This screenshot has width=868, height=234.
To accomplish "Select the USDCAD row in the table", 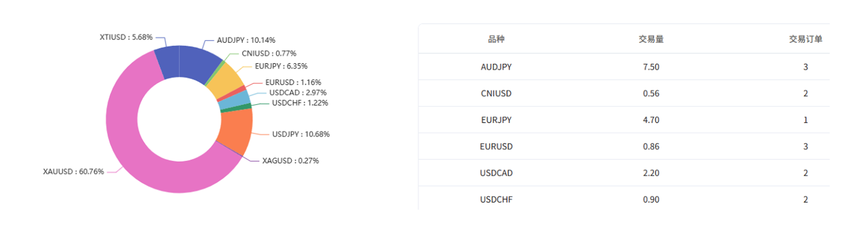I will (496, 173).
